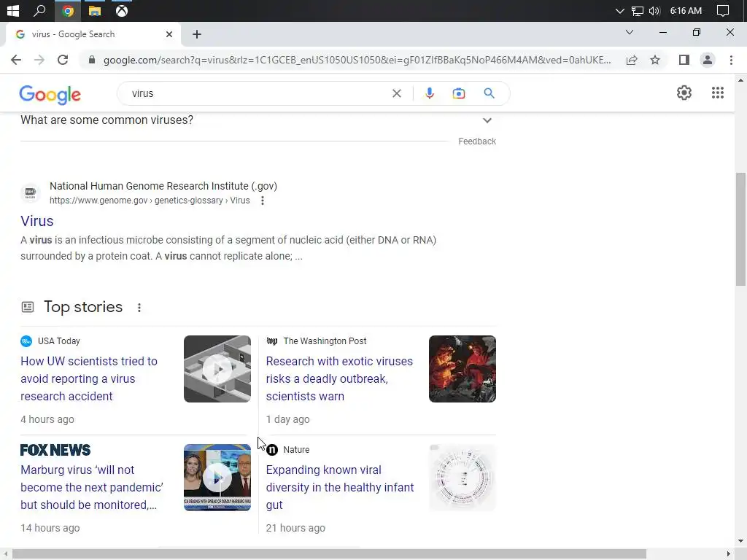Search by image camera icon
This screenshot has width=747, height=560.
(x=458, y=93)
